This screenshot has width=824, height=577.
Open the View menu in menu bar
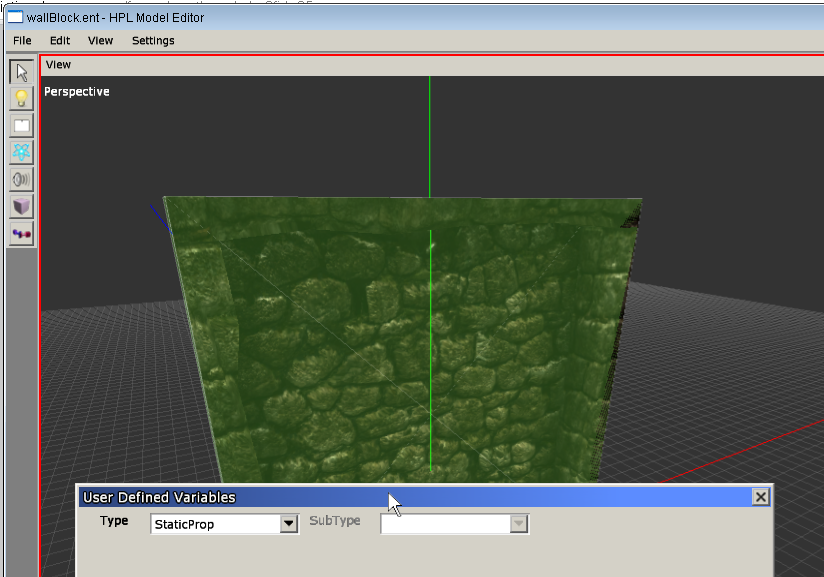point(100,41)
